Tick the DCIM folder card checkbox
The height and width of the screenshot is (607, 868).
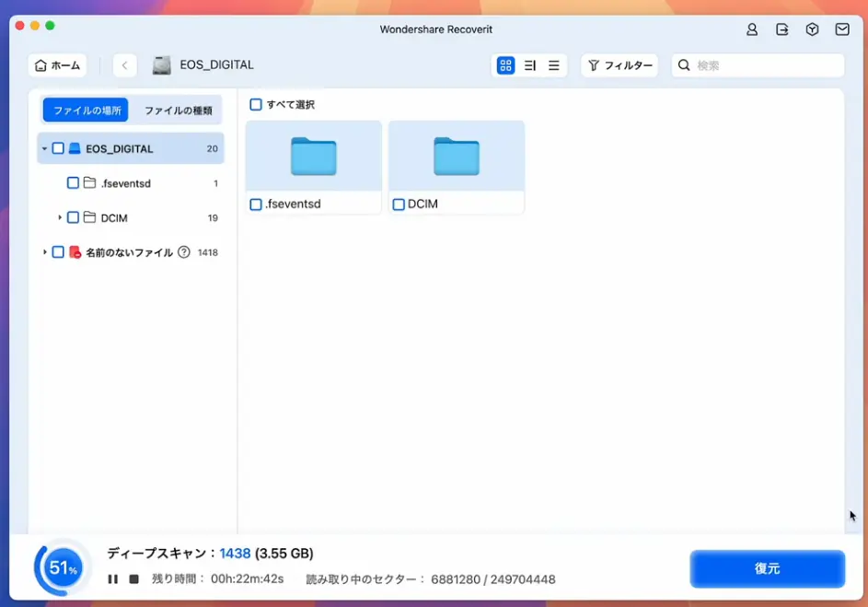(x=399, y=204)
